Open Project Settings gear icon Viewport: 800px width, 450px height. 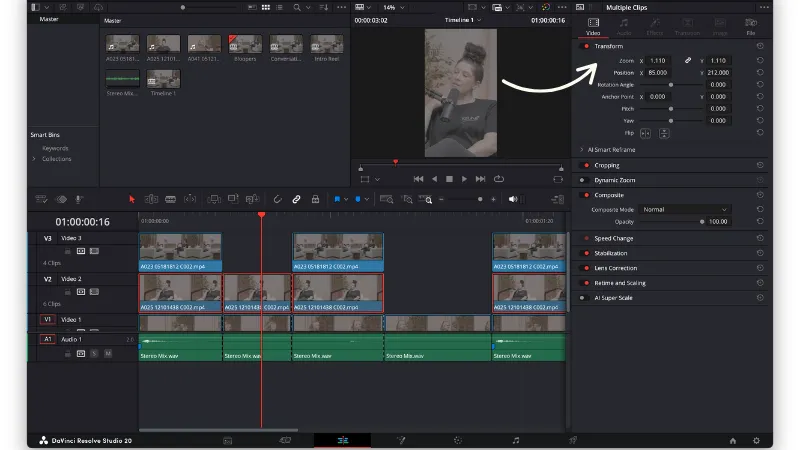click(756, 440)
